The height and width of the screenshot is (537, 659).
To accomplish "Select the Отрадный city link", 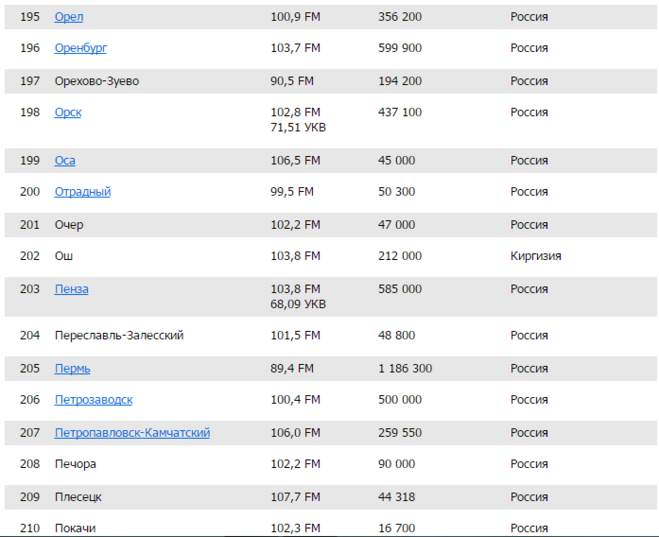I will point(83,192).
